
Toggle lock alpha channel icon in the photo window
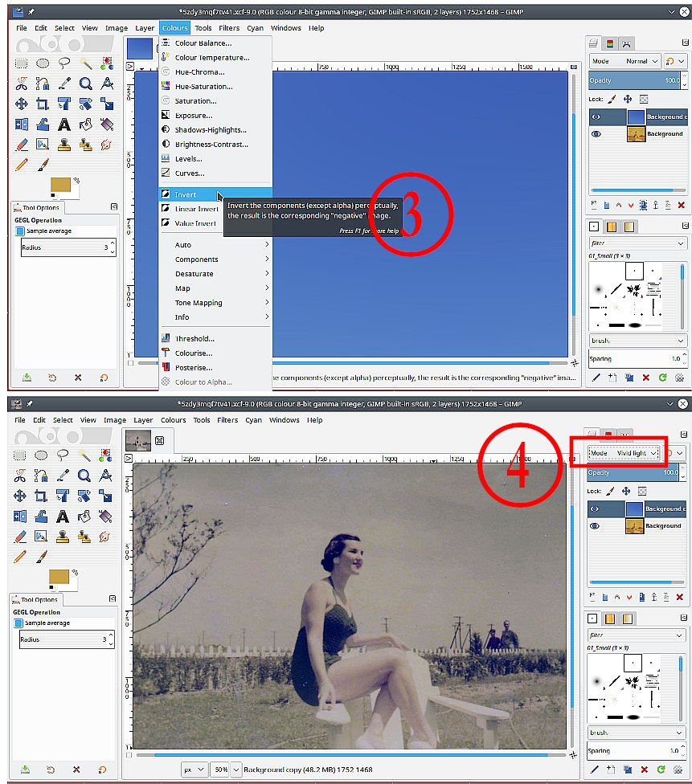pos(642,491)
